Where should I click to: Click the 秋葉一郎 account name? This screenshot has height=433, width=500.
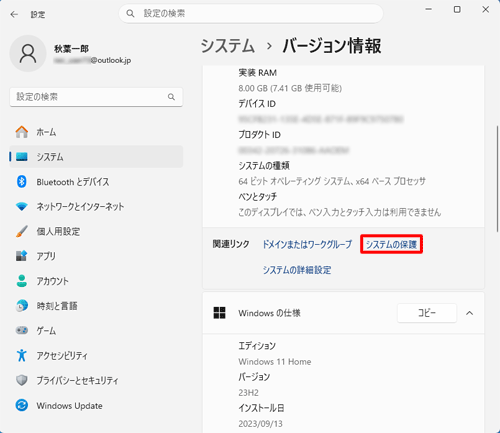pyautogui.click(x=71, y=49)
